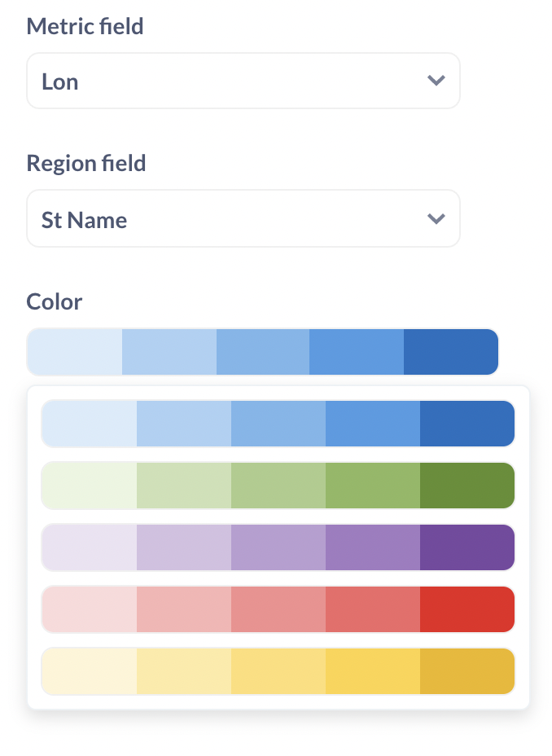Select the purple color palette
552x756 pixels.
pyautogui.click(x=278, y=547)
